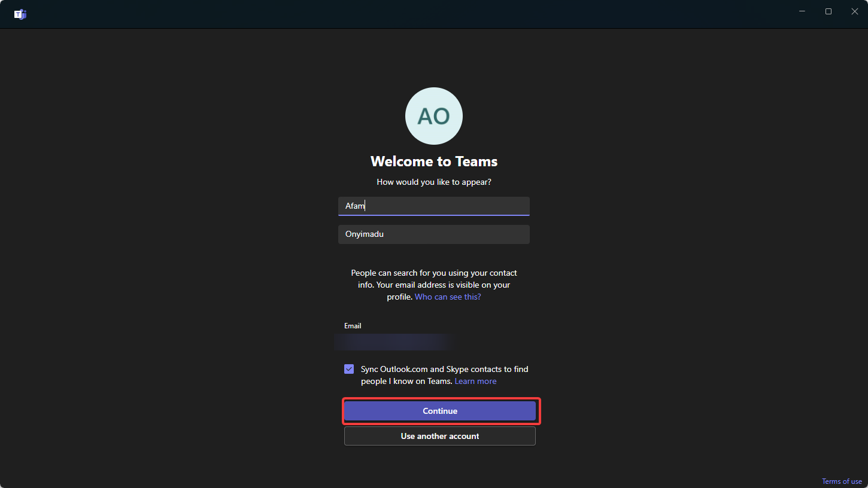Image resolution: width=868 pixels, height=488 pixels.
Task: Open the 'Who can see this?' link
Action: [x=448, y=297]
